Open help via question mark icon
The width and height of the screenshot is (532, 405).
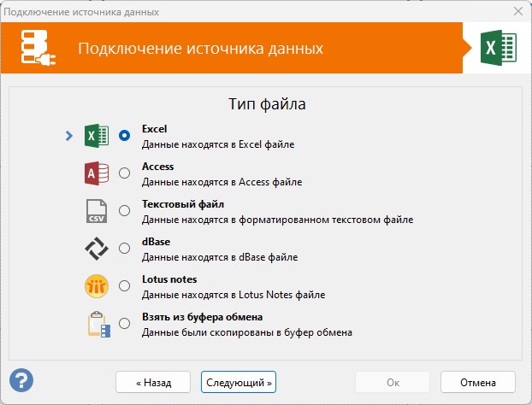pyautogui.click(x=21, y=380)
